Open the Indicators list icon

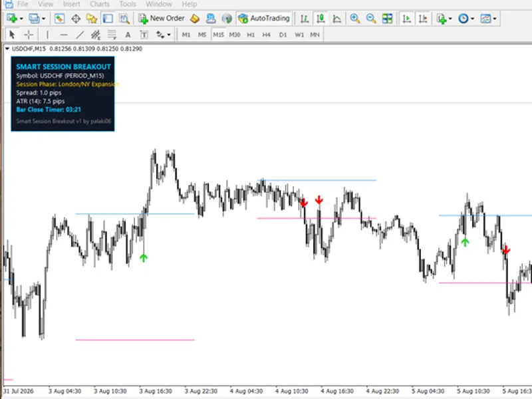click(x=442, y=19)
